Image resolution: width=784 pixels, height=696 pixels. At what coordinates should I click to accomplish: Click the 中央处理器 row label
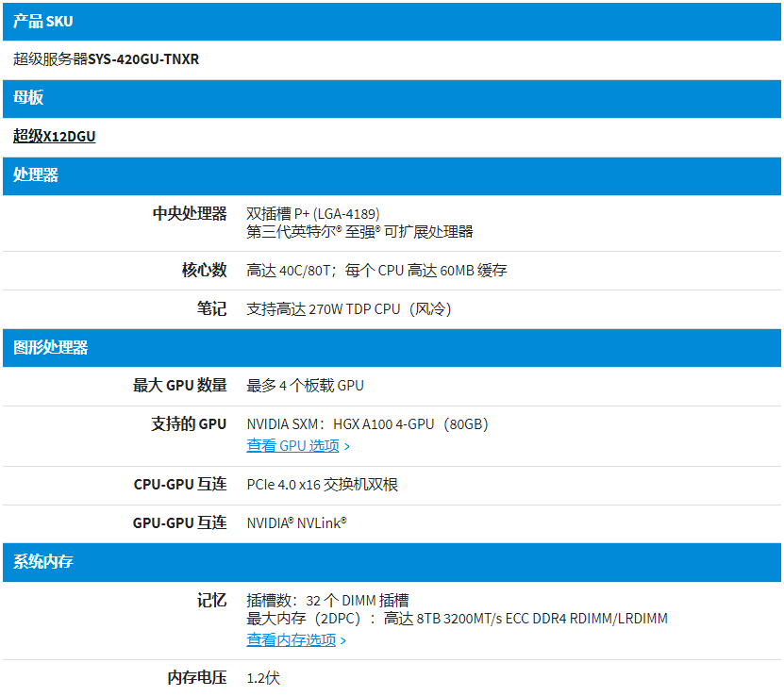pyautogui.click(x=190, y=213)
